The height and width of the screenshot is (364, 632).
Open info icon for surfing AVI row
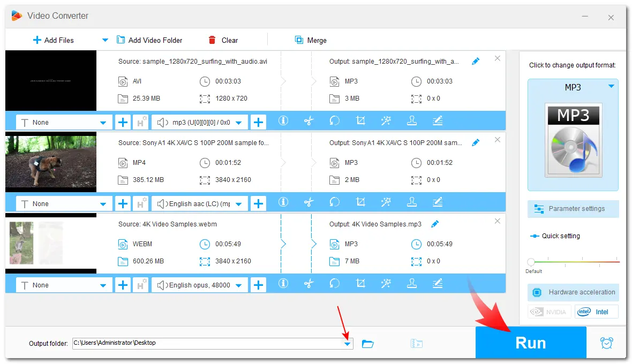tap(283, 121)
